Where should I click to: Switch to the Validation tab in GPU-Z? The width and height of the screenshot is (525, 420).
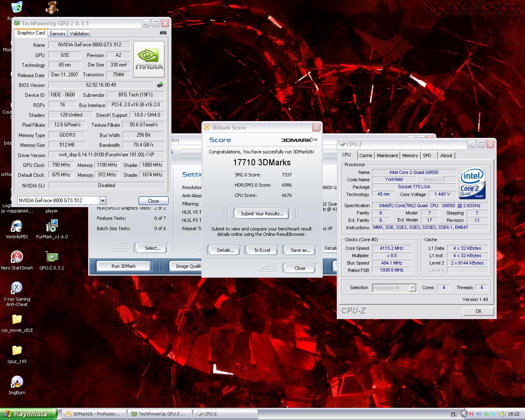click(x=79, y=34)
